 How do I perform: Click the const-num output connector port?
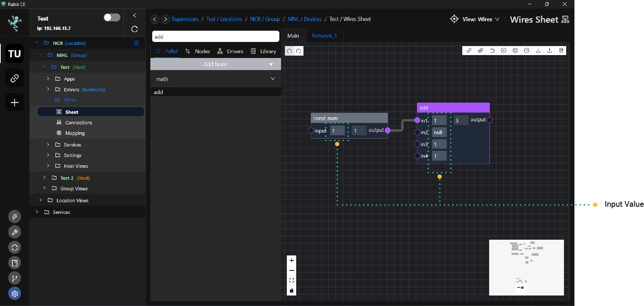tap(388, 130)
